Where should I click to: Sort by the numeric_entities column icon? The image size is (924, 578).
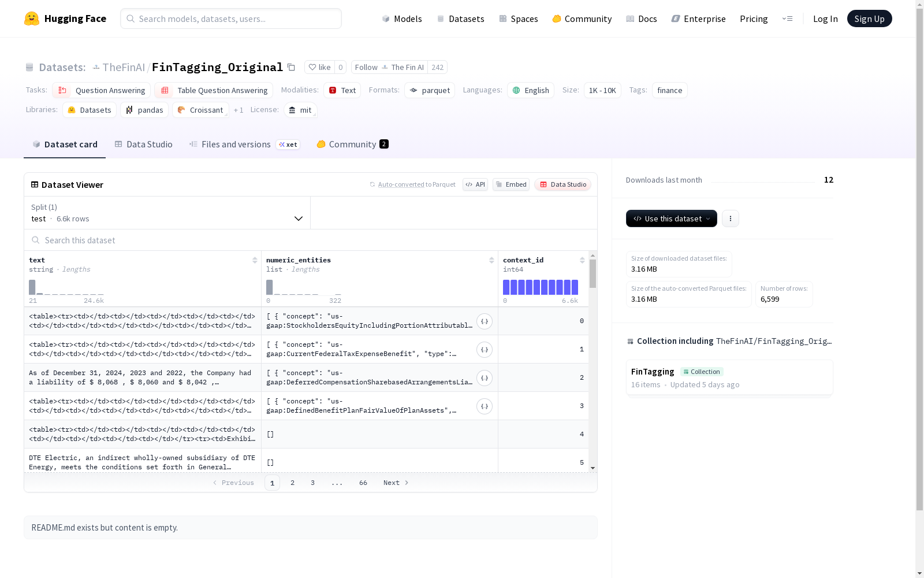pyautogui.click(x=491, y=260)
